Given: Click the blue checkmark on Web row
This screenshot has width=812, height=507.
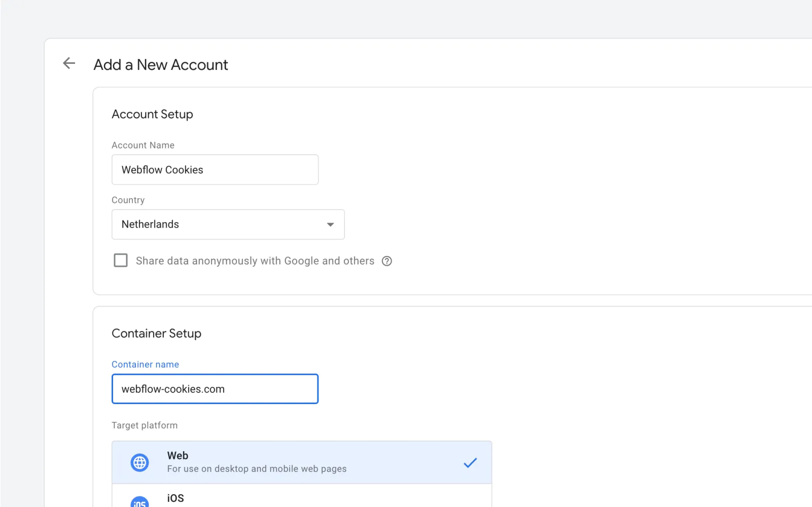Looking at the screenshot, I should [x=470, y=462].
